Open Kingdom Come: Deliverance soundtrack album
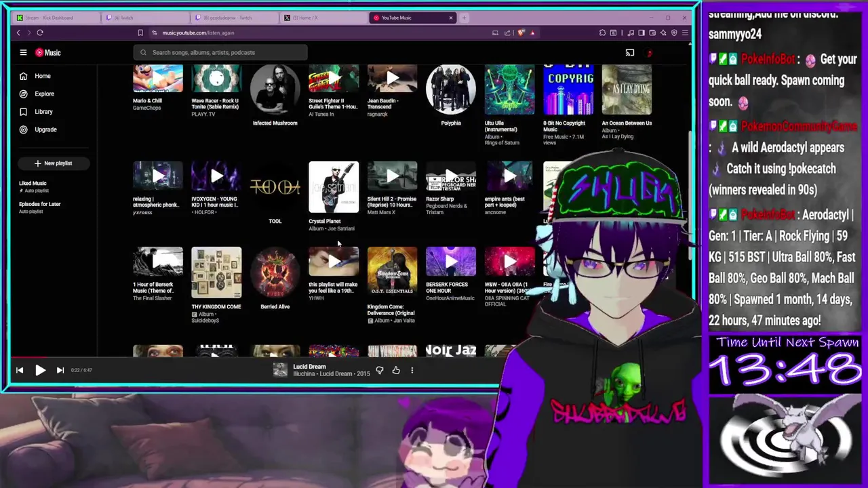The height and width of the screenshot is (488, 868). [392, 272]
